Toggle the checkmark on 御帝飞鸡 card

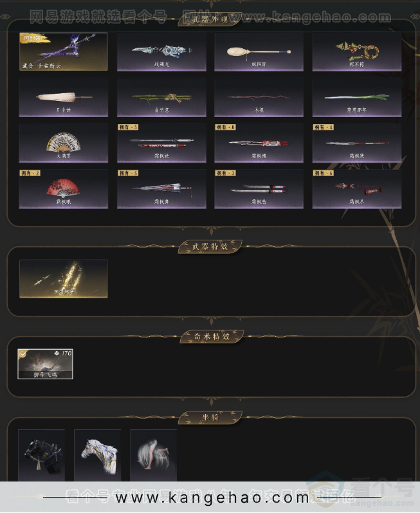[x=23, y=354]
